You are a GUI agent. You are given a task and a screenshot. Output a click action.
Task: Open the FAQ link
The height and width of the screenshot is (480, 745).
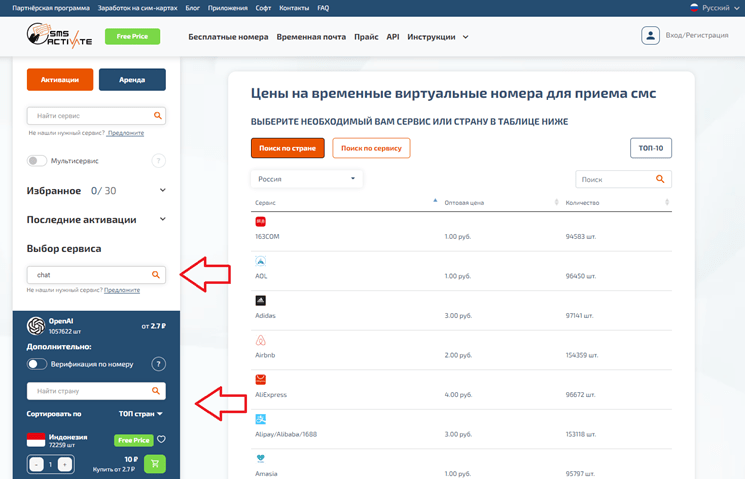click(323, 8)
